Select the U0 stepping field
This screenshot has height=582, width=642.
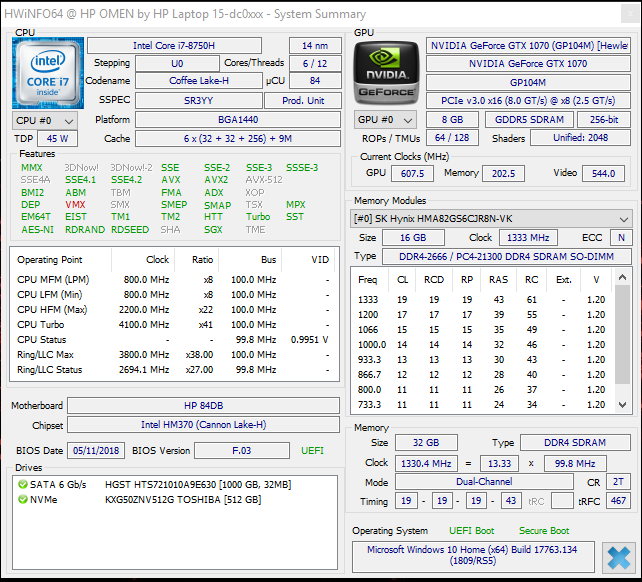coord(177,63)
